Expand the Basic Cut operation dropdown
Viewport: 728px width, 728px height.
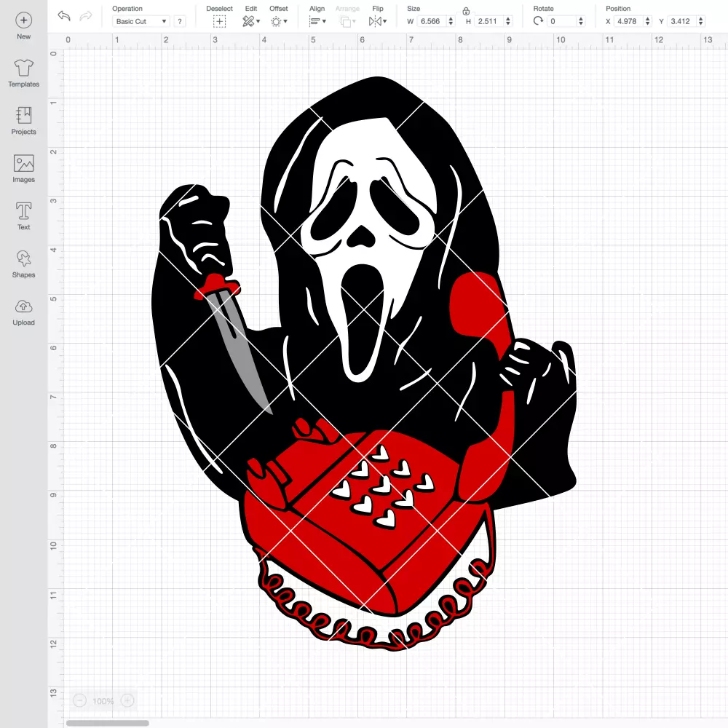(x=141, y=21)
